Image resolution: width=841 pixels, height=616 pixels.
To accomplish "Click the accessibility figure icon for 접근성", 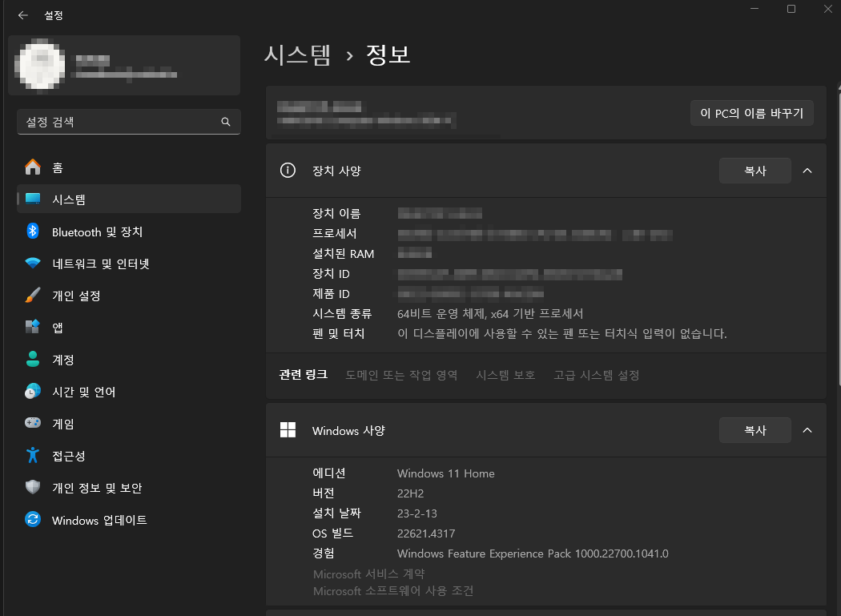I will point(33,455).
